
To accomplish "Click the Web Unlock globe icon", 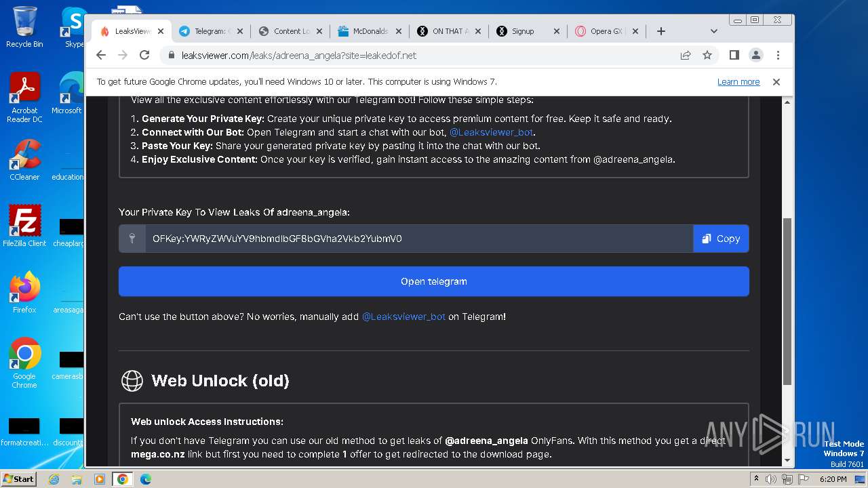I will coord(132,381).
